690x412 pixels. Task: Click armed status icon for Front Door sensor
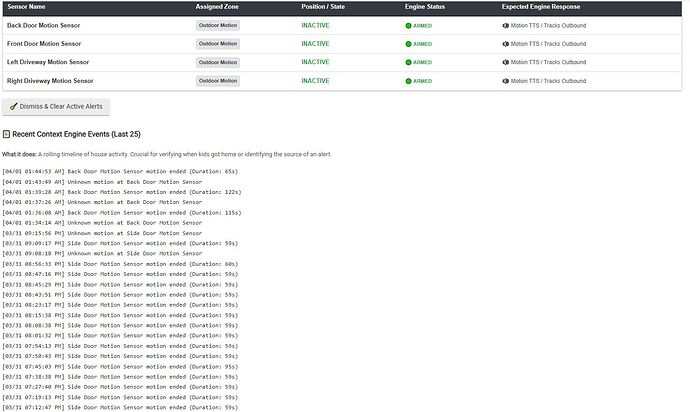coord(409,44)
